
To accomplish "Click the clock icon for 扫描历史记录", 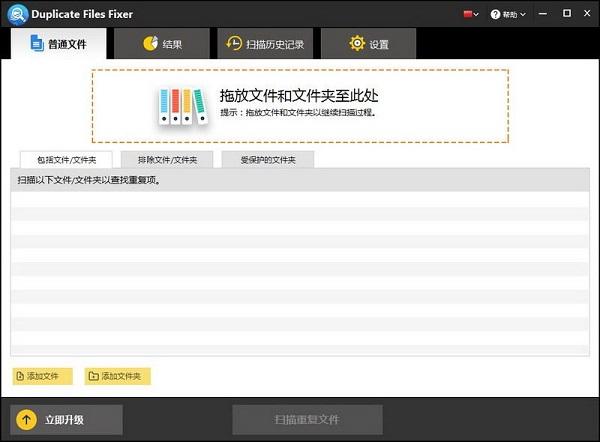I will 234,44.
